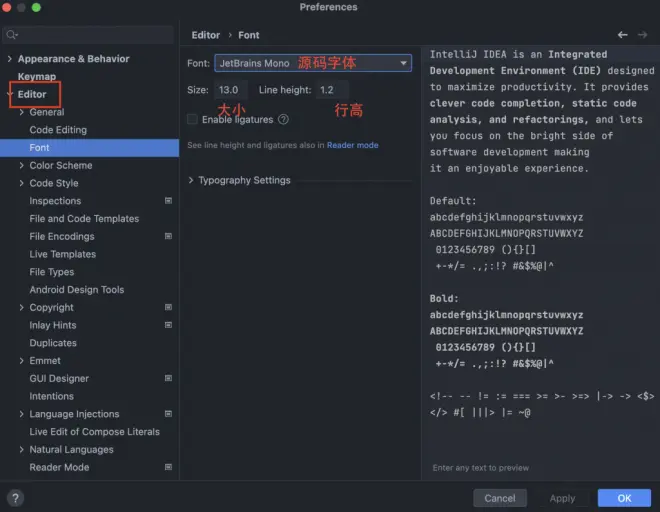660x512 pixels.
Task: Open Live Templates settings
Action: point(63,254)
